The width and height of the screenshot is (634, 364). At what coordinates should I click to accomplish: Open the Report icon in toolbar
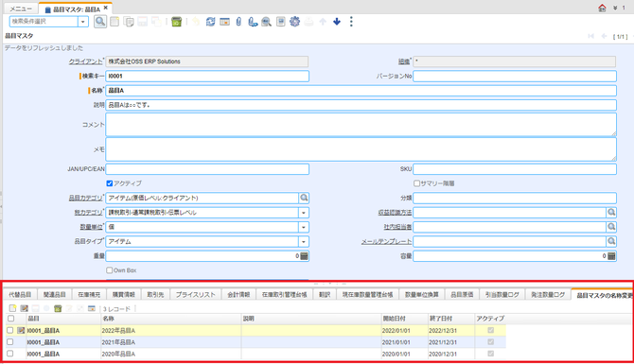click(281, 22)
